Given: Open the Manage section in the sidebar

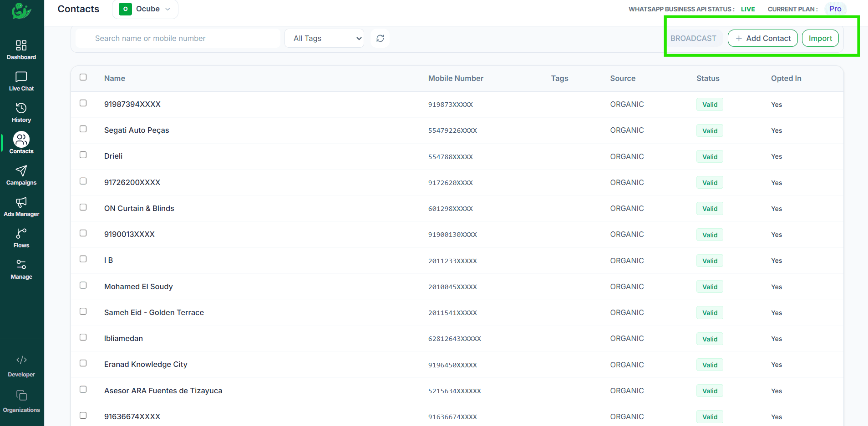Looking at the screenshot, I should click(x=21, y=270).
